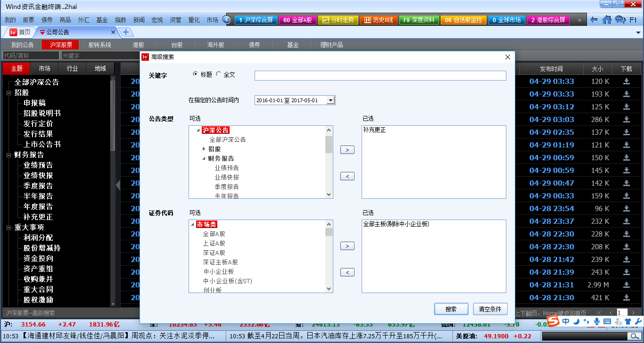Select 业绩预告 in the left sidebar tree
Viewport: 644px width, 343px height.
click(x=38, y=165)
